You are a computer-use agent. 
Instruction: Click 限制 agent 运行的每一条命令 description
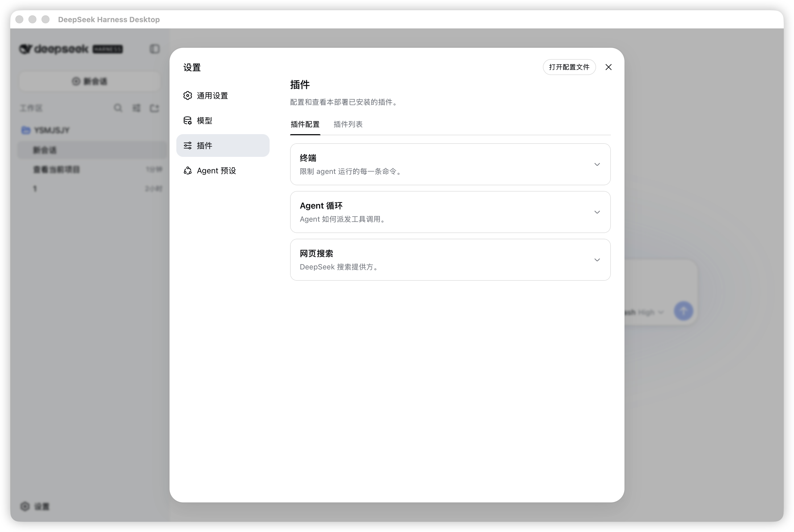click(x=351, y=172)
